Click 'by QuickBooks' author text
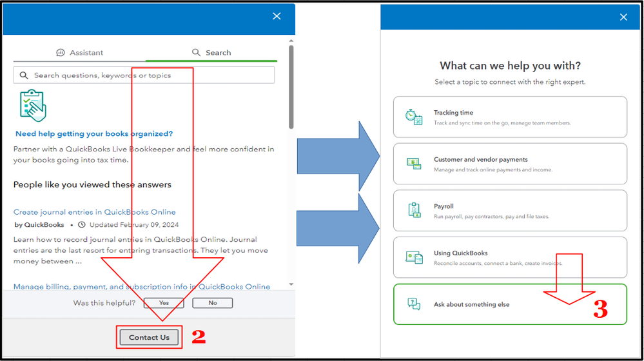This screenshot has height=361, width=644. click(x=39, y=224)
